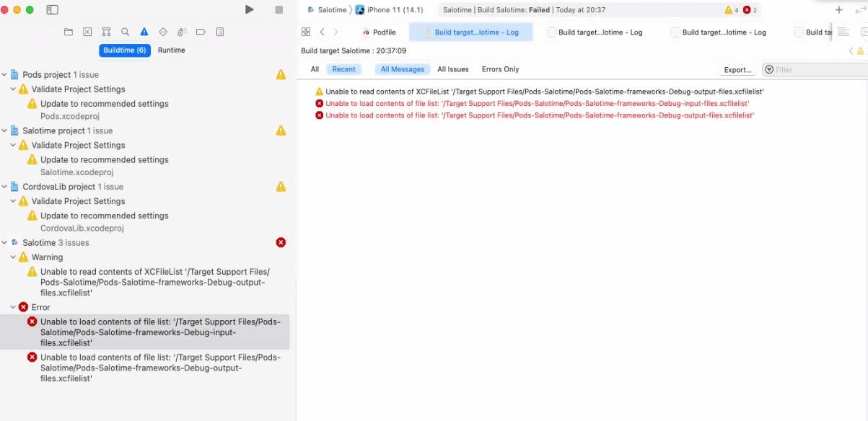Viewport: 868px width, 421px height.
Task: Run the build with the play button
Action: click(x=249, y=9)
